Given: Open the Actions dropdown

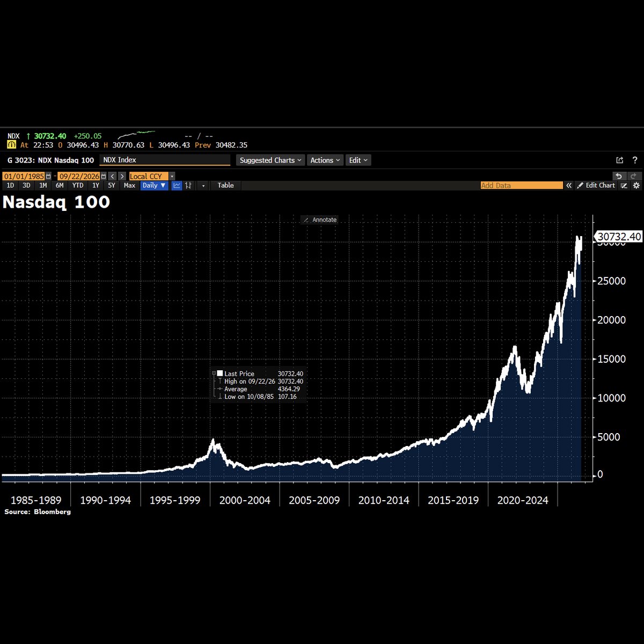Looking at the screenshot, I should [325, 160].
